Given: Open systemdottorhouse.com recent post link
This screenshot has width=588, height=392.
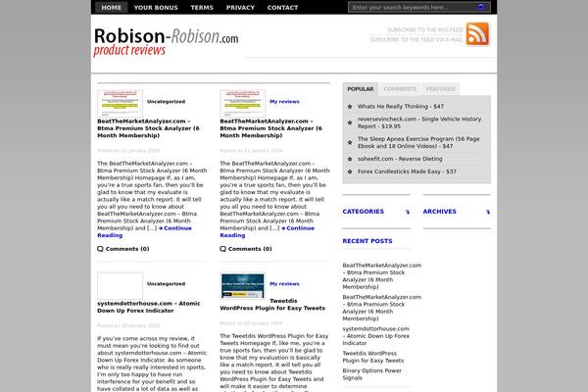Looking at the screenshot, I should tap(375, 336).
